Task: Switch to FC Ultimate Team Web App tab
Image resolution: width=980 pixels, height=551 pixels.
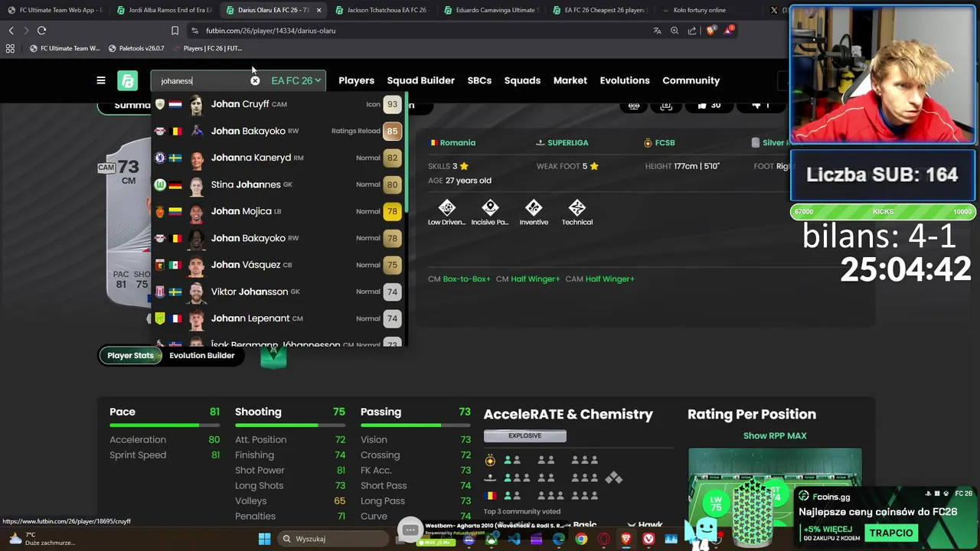Action: (x=56, y=10)
